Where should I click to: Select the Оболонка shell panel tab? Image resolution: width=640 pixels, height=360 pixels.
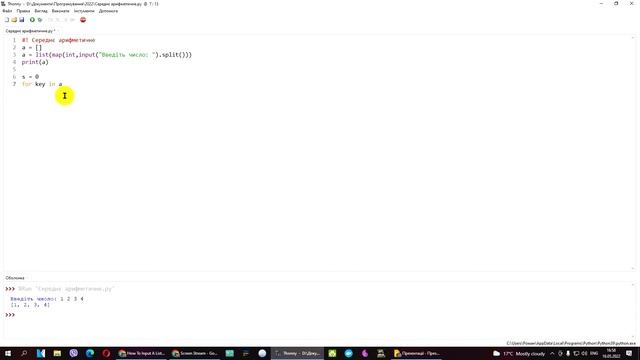click(x=15, y=278)
